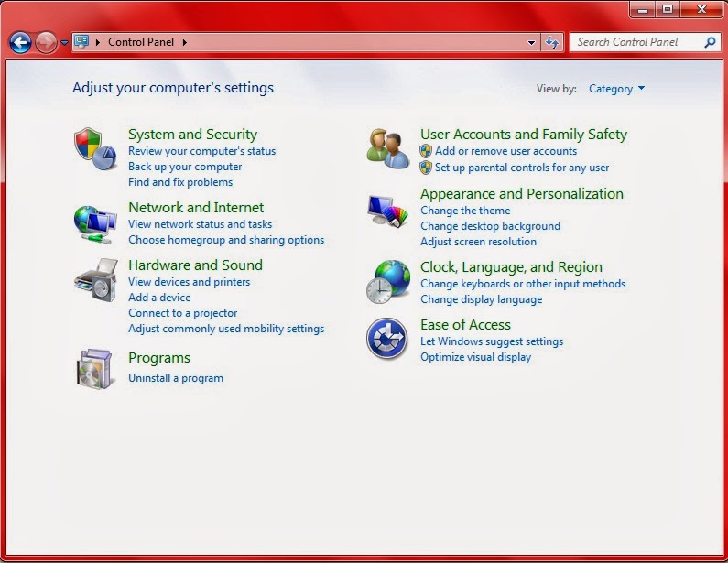Open View devices and printers

pos(189,282)
